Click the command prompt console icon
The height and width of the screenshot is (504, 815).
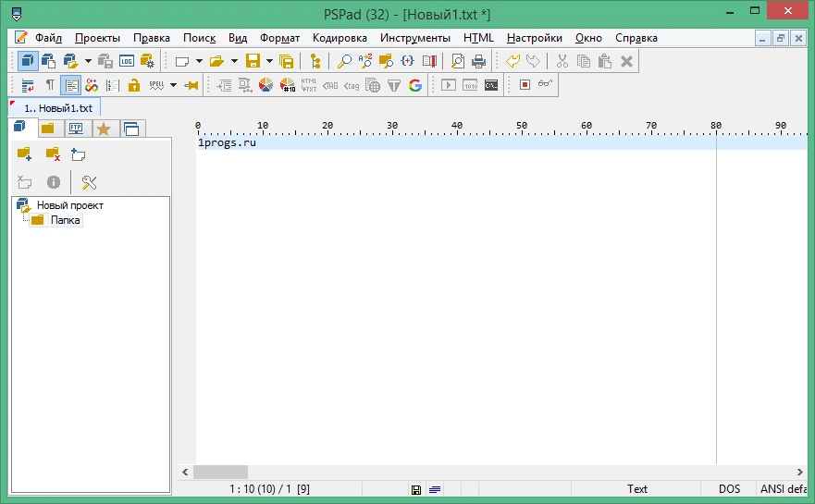point(491,85)
